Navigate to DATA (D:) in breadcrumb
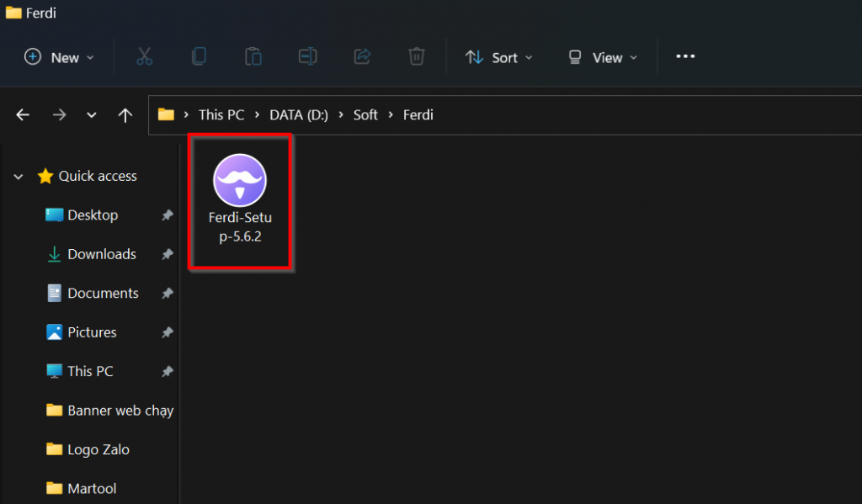The width and height of the screenshot is (862, 504). (299, 115)
